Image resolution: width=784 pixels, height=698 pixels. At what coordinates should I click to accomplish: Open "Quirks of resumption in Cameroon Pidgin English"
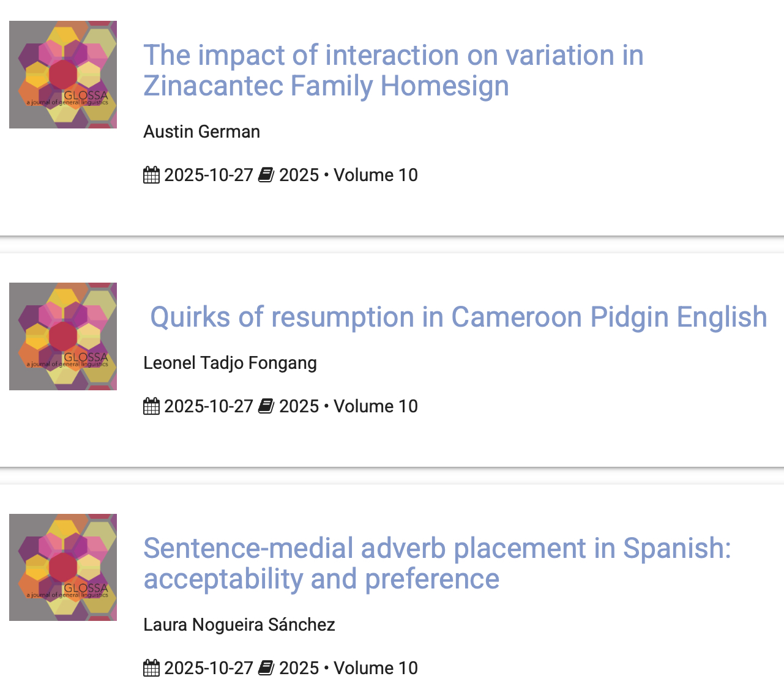tap(458, 317)
